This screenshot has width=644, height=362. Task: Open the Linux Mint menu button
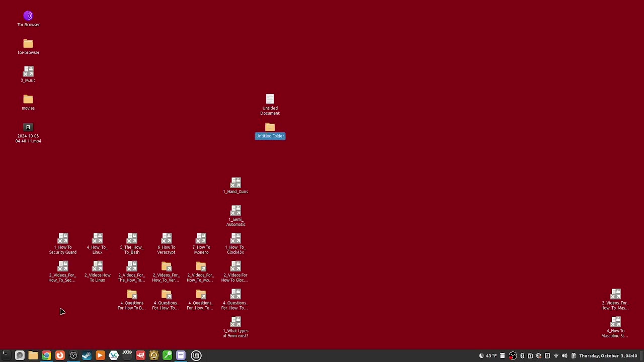coord(196,355)
